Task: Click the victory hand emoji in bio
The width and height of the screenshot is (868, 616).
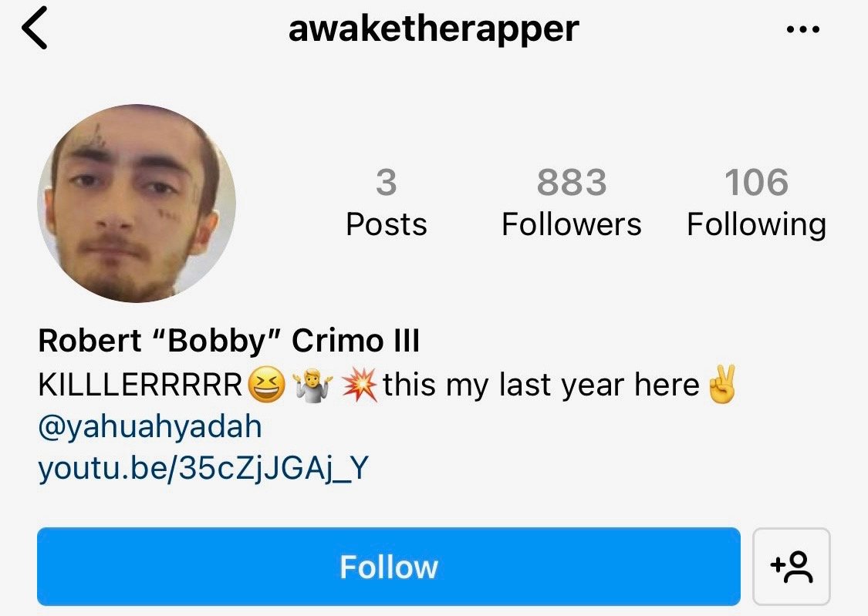Action: [722, 384]
